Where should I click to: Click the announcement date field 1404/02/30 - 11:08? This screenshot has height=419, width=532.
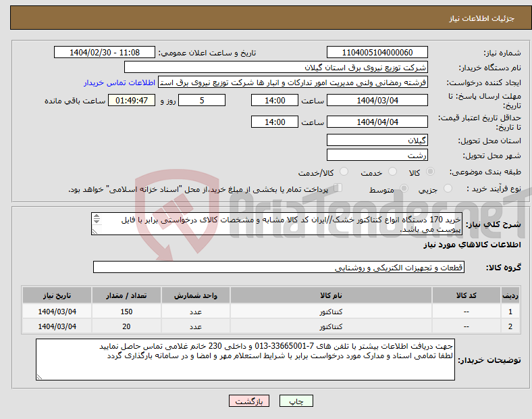[x=105, y=52]
